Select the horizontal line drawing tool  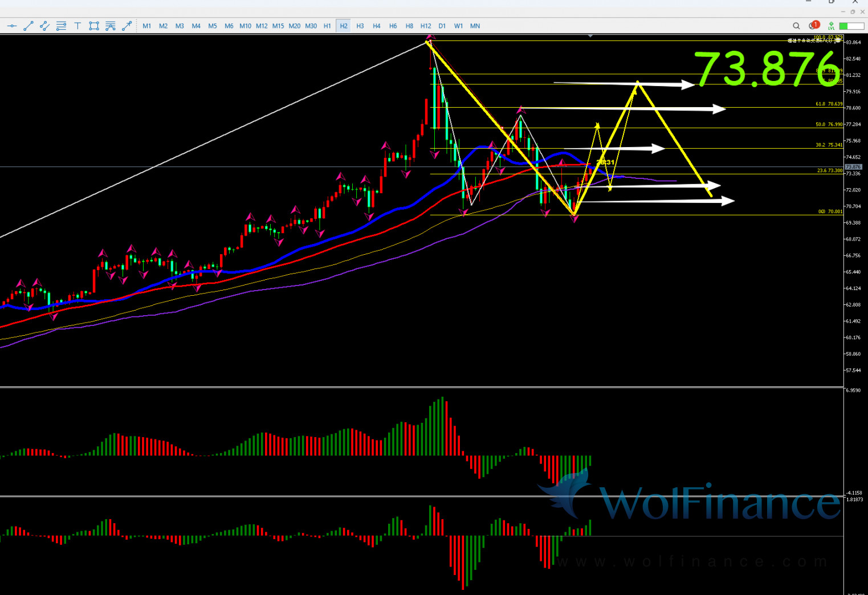pyautogui.click(x=11, y=26)
